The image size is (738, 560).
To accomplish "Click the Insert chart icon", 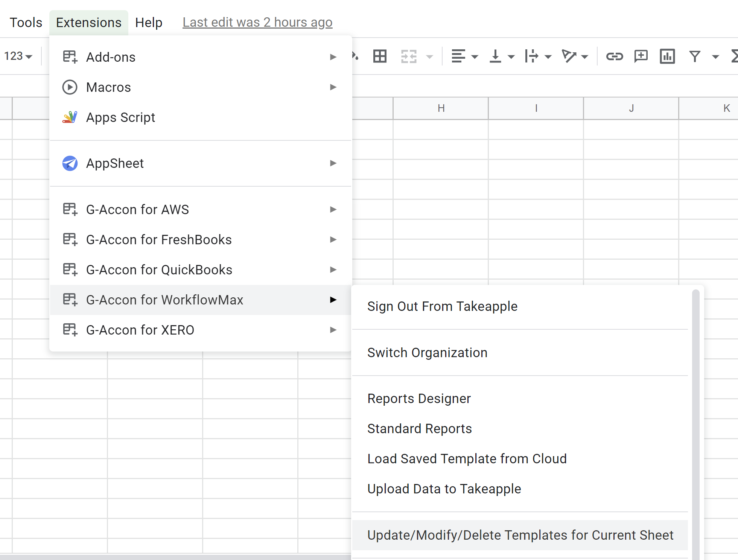I will tap(667, 56).
